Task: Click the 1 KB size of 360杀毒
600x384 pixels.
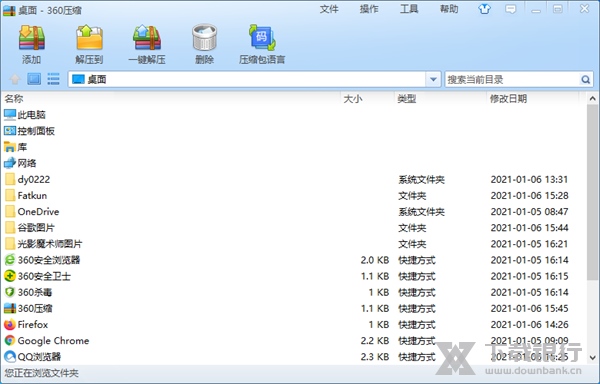Action: tap(379, 292)
